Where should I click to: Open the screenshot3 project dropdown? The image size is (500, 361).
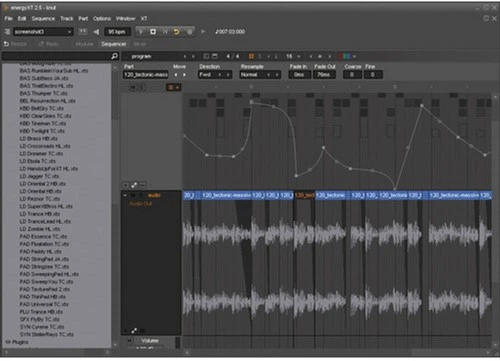[x=43, y=32]
